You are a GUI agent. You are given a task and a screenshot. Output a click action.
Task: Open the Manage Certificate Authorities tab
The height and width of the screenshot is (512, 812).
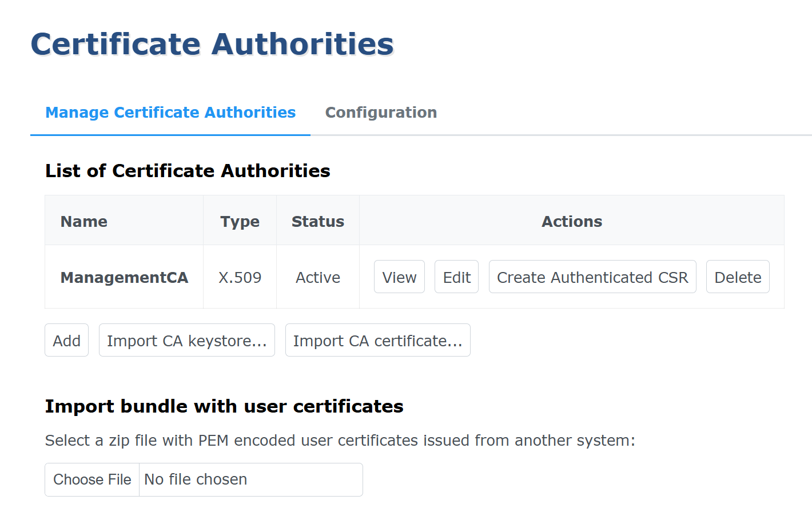click(170, 113)
